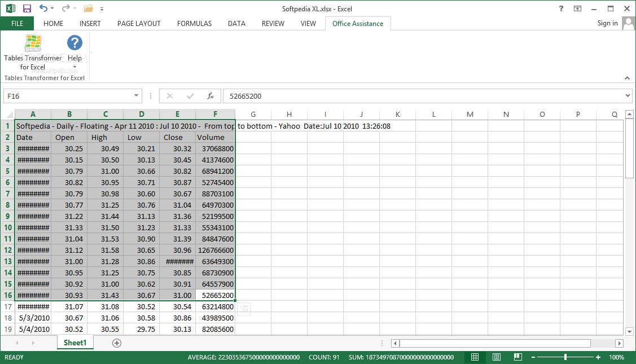636x364 pixels.
Task: Click zoom in plus button
Action: [598, 357]
